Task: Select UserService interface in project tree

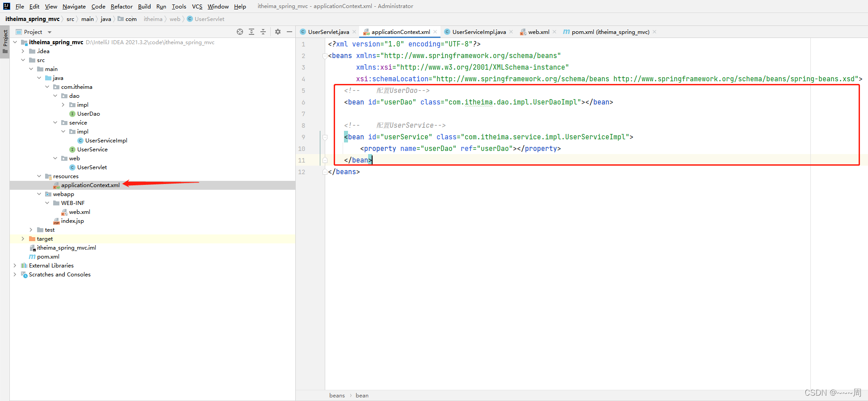Action: [x=92, y=150]
